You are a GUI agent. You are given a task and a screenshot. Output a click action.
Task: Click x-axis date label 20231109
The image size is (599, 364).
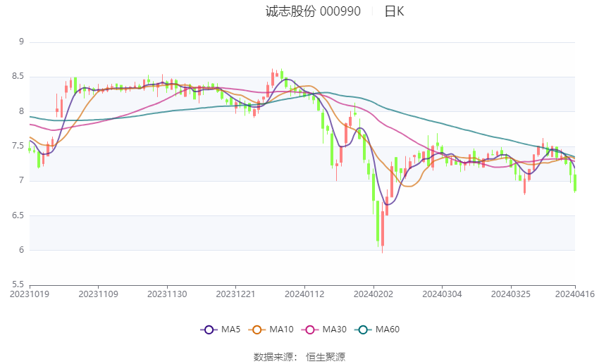(98, 294)
